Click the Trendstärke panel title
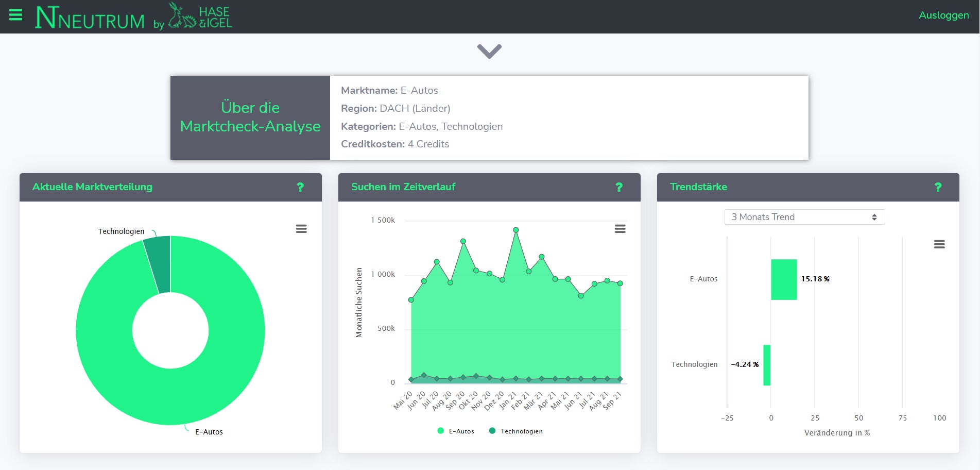This screenshot has height=470, width=980. point(698,187)
